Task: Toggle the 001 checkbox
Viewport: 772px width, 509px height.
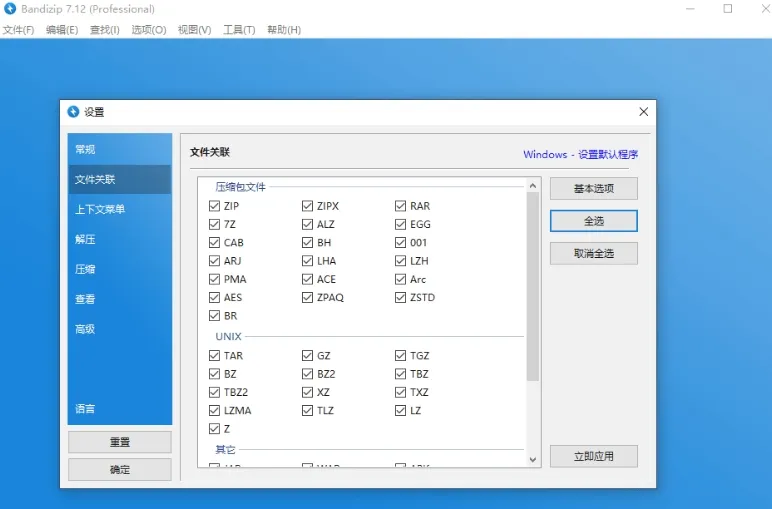Action: 400,242
